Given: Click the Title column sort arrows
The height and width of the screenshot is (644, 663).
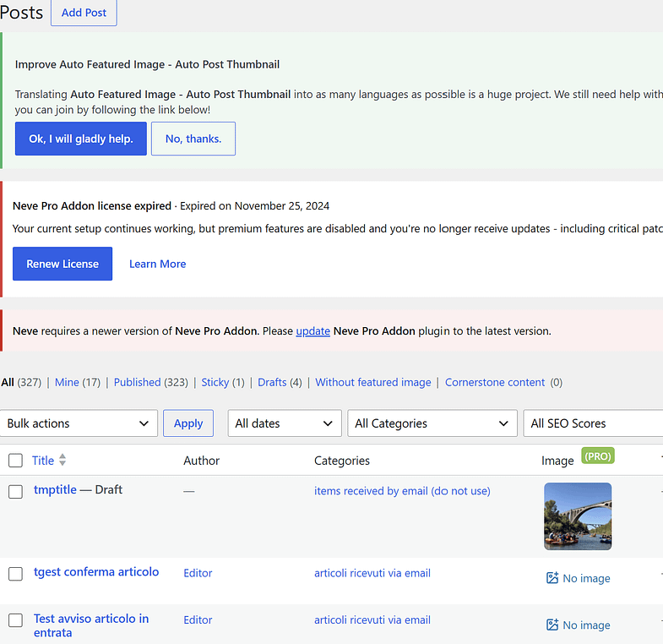Looking at the screenshot, I should tap(62, 460).
